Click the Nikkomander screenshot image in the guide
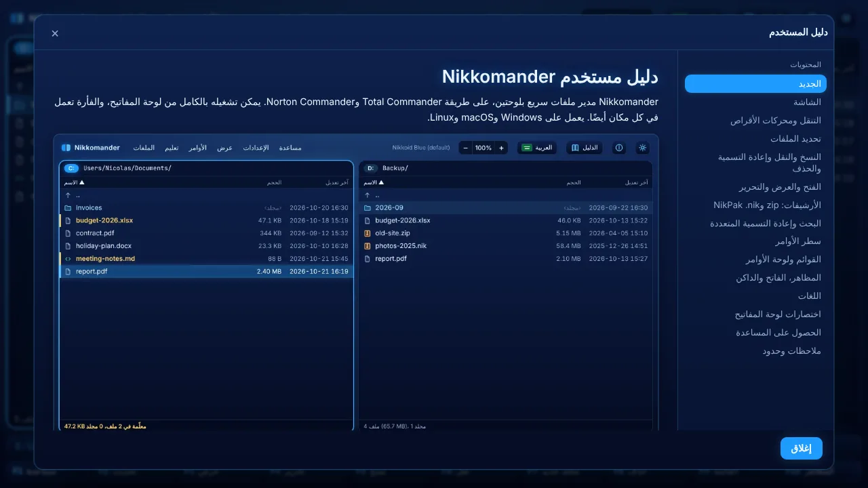868x488 pixels. 356,282
